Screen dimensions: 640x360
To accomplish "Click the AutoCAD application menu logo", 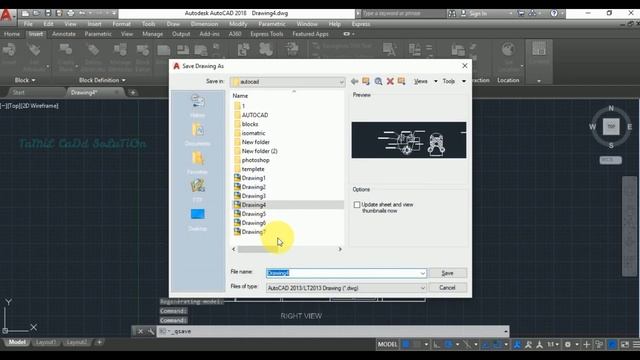I will click(x=7, y=15).
